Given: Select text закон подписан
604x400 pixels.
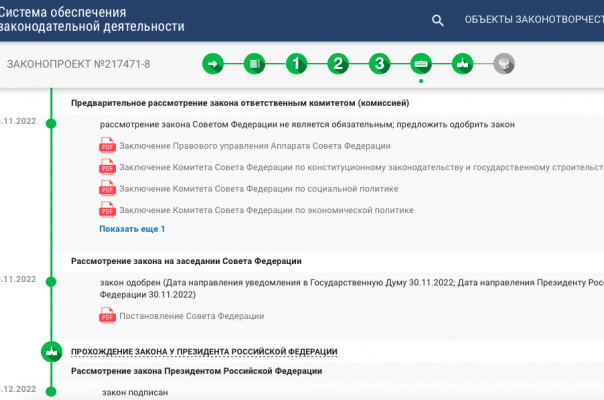Looking at the screenshot, I should pos(135,393).
